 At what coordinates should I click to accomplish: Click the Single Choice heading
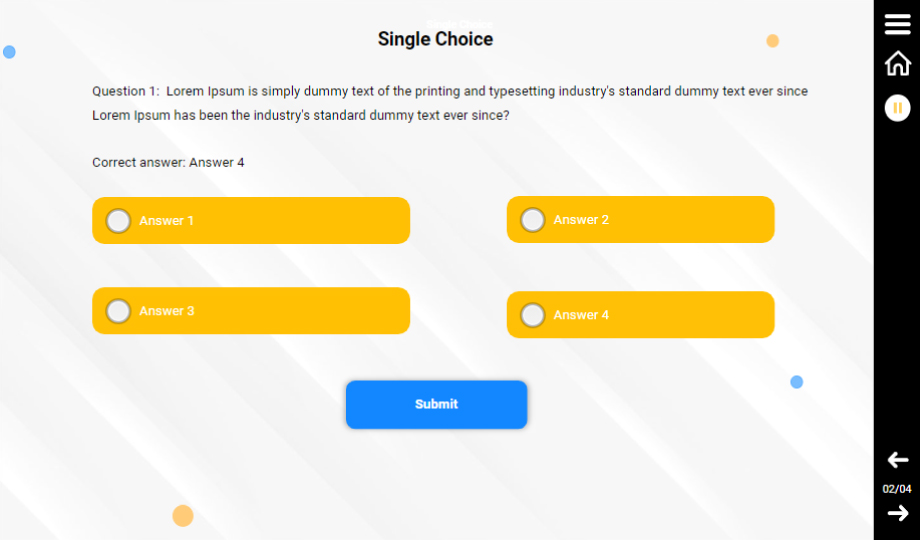click(435, 39)
